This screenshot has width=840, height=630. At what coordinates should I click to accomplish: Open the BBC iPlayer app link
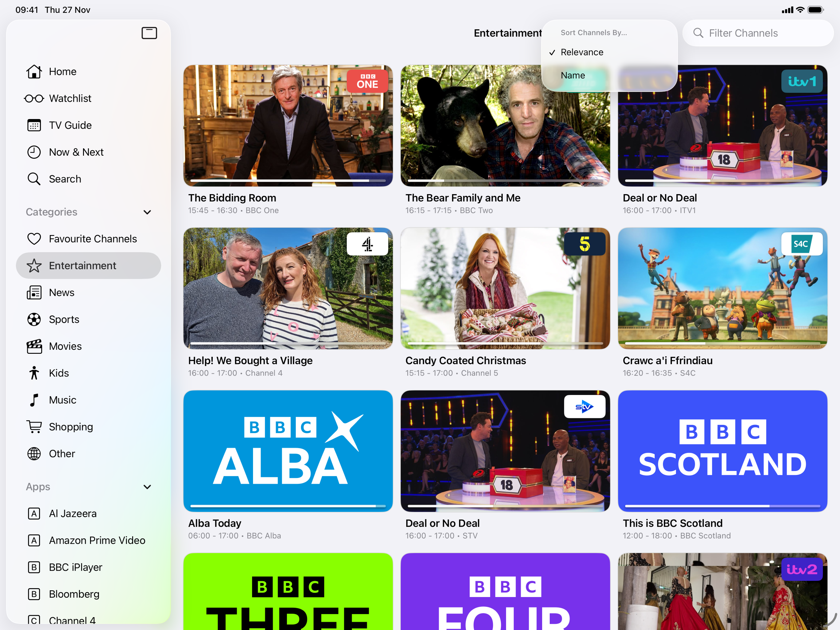(x=76, y=567)
